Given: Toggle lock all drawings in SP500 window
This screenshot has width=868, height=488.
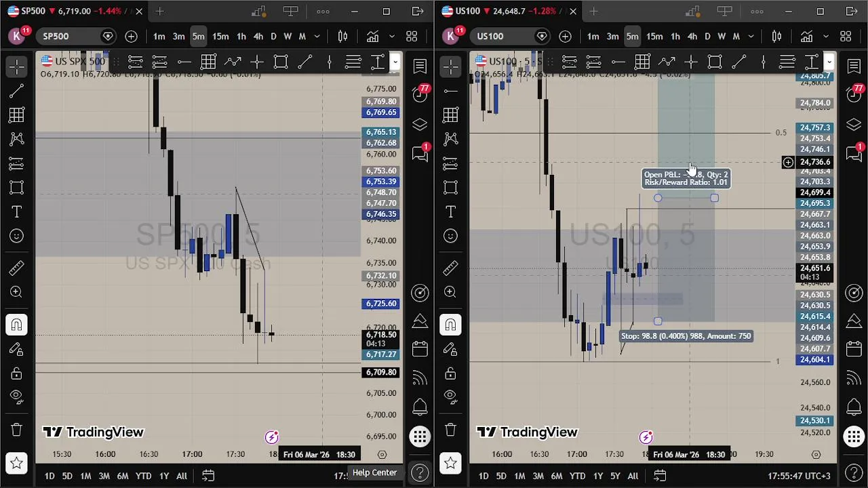Looking at the screenshot, I should point(17,373).
